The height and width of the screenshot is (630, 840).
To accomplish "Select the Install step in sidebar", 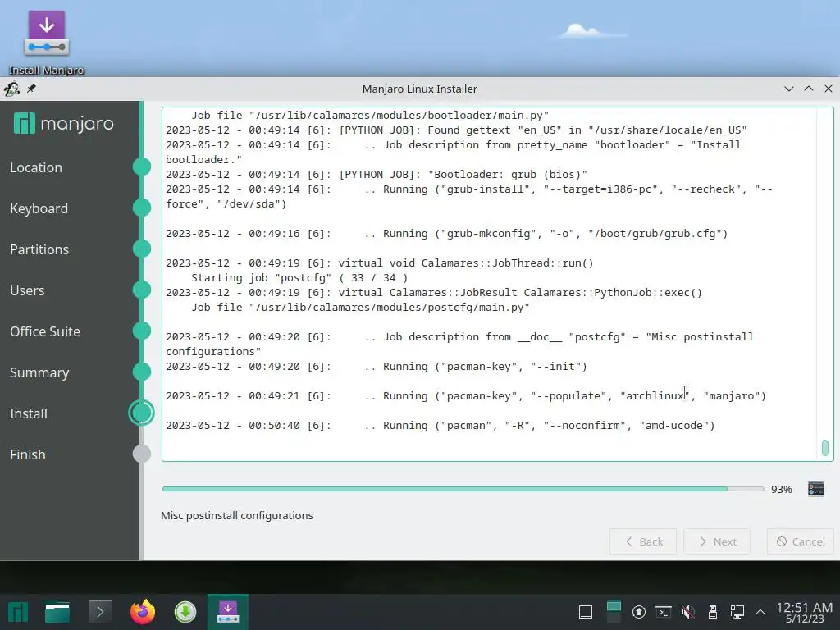I will pyautogui.click(x=29, y=413).
